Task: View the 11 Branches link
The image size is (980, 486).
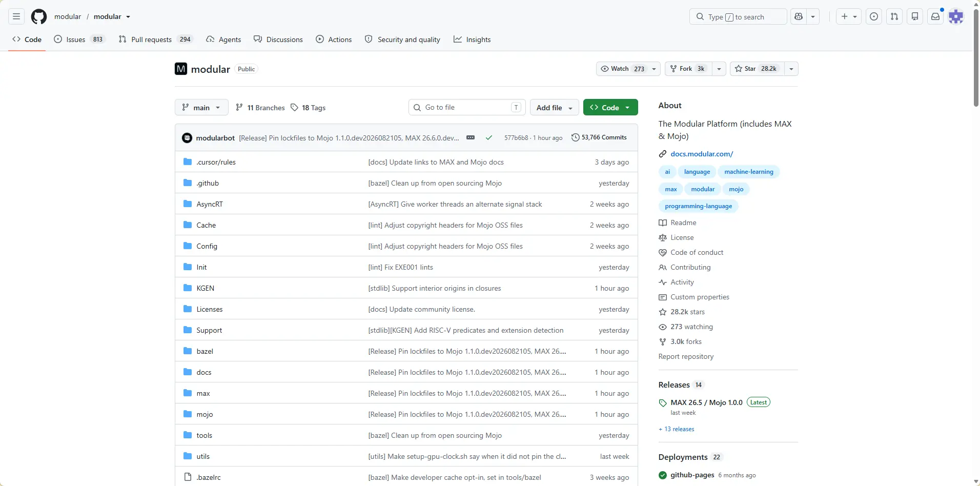Action: tap(260, 108)
